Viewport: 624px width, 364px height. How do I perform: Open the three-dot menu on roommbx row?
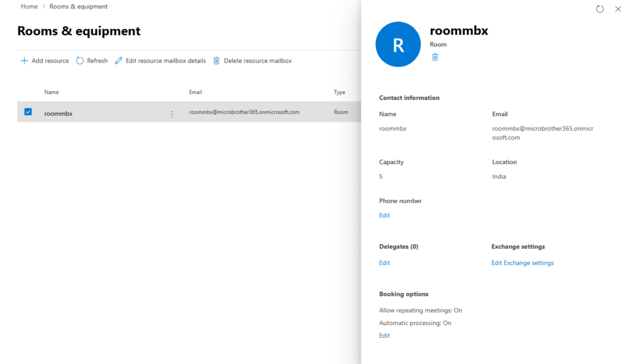172,114
